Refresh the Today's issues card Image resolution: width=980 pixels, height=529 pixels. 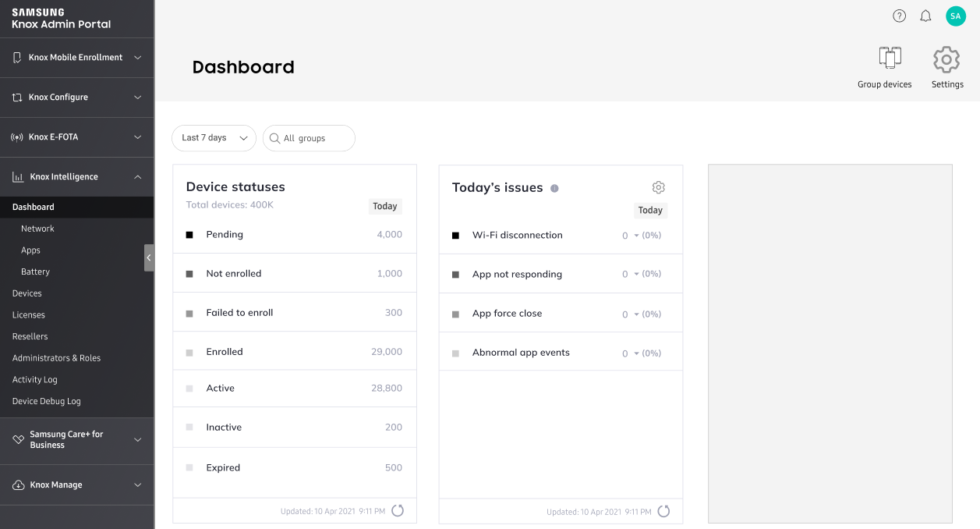[663, 511]
